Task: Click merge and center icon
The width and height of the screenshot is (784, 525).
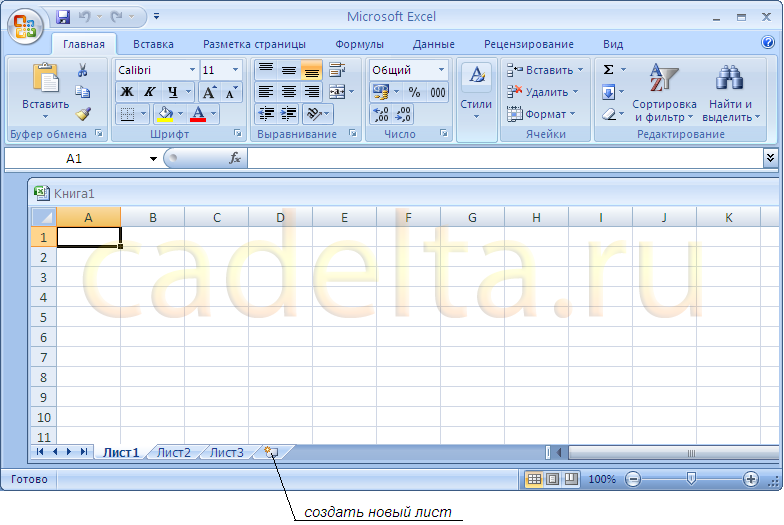Action: click(x=337, y=92)
